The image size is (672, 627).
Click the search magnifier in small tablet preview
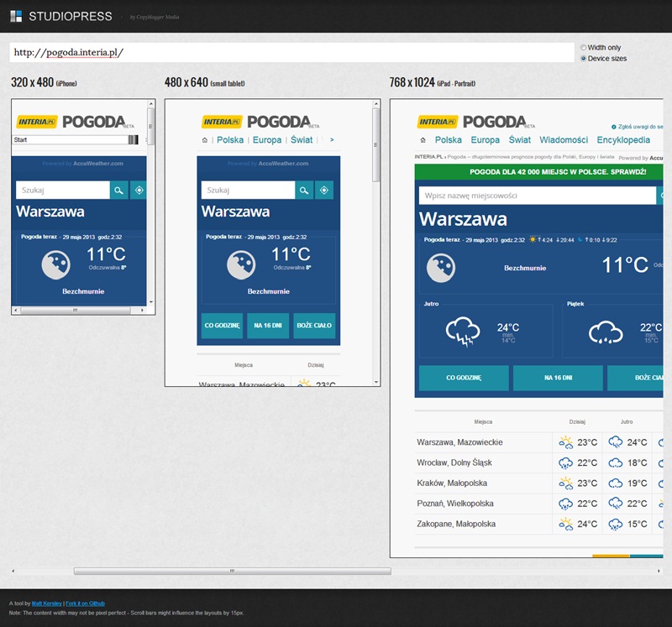pyautogui.click(x=304, y=191)
